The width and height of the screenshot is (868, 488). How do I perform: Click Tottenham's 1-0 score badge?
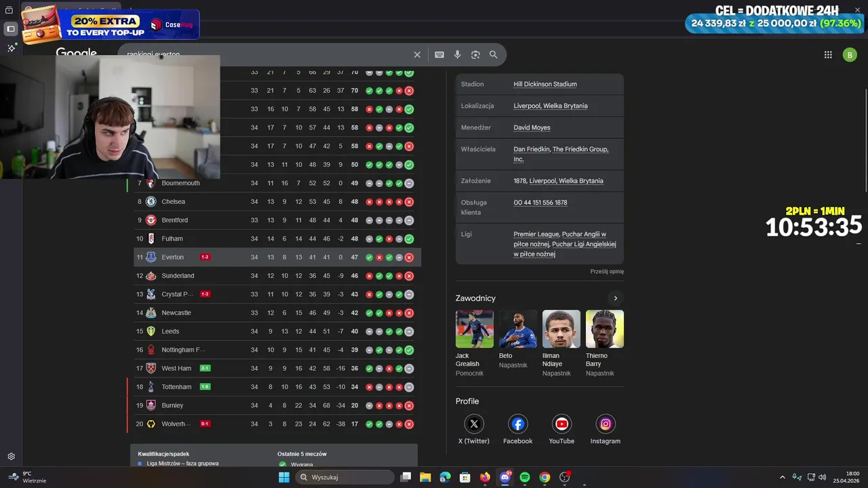205,387
